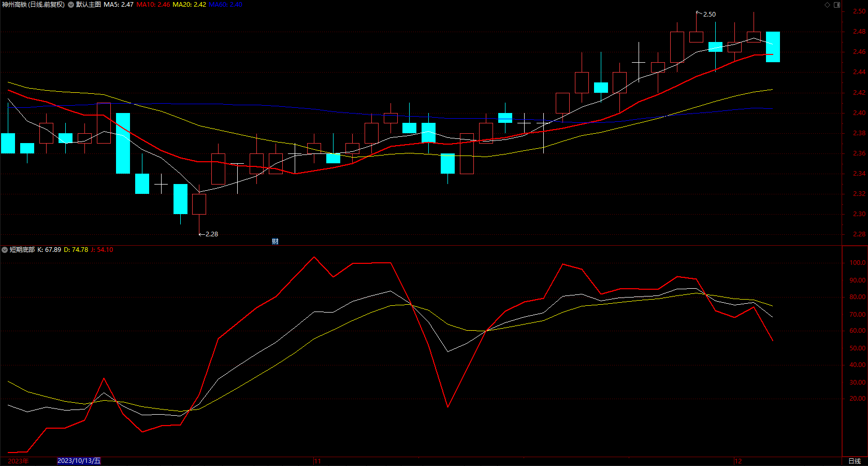Open the 默认主图 main chart indicator dropdown

click(x=71, y=5)
